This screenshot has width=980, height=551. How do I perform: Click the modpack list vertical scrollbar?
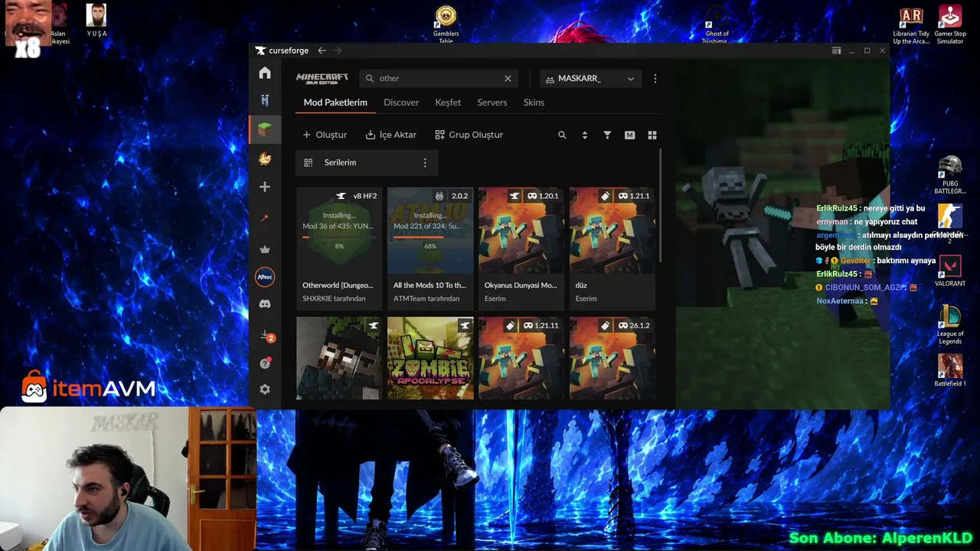660,207
